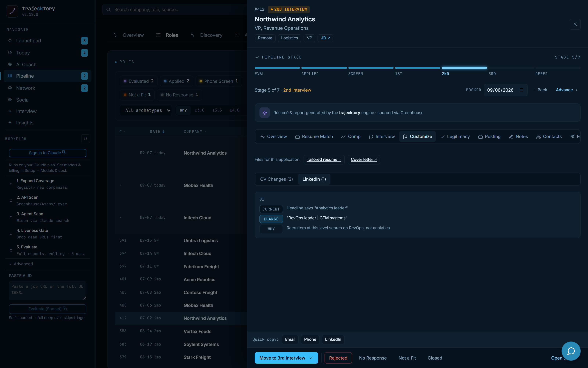
Task: Select the LinkedIn (1) sub-tab
Action: click(314, 179)
